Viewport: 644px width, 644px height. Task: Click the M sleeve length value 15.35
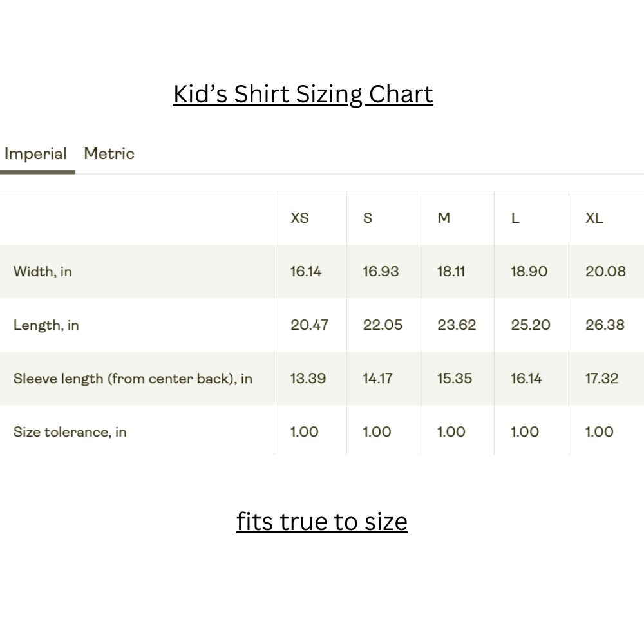455,378
